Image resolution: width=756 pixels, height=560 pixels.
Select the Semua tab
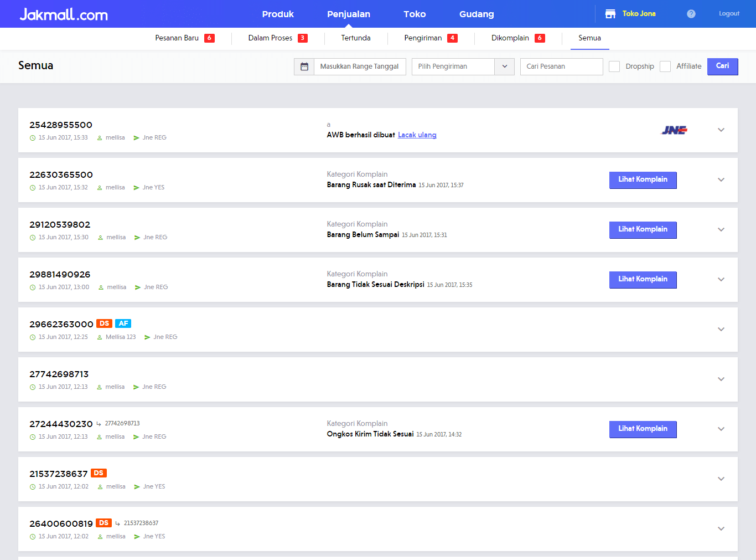click(589, 38)
